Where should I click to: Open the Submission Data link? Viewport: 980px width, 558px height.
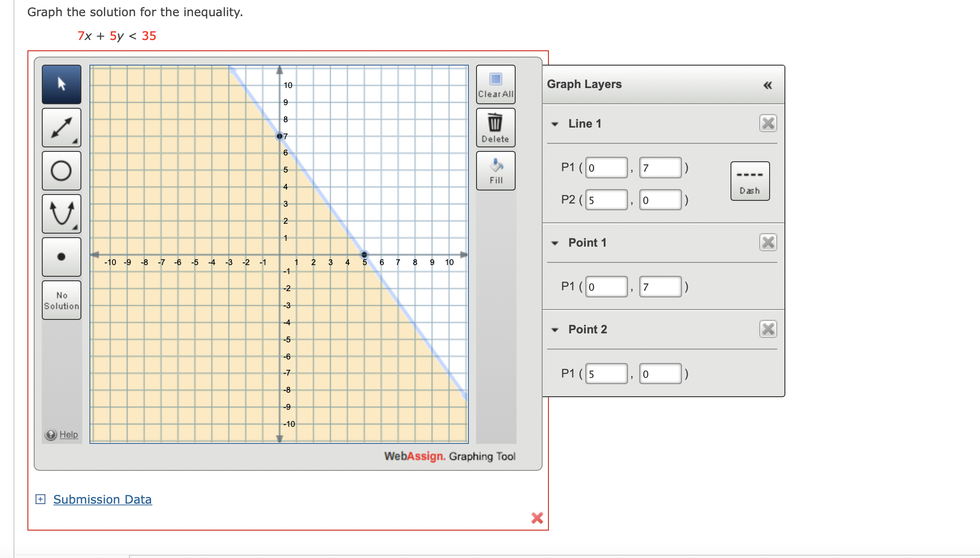(102, 499)
